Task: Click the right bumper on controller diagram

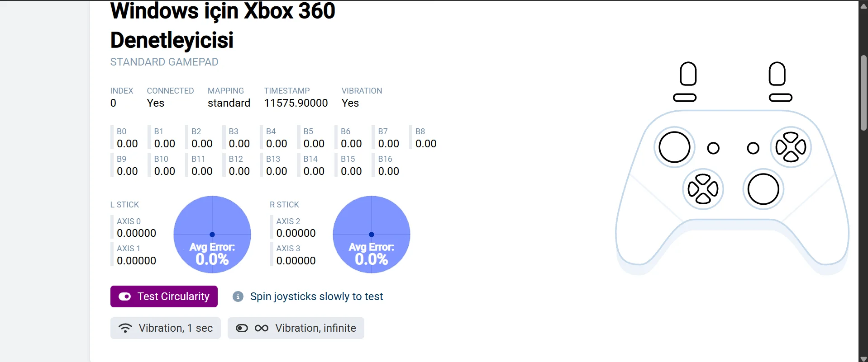Action: tap(781, 98)
